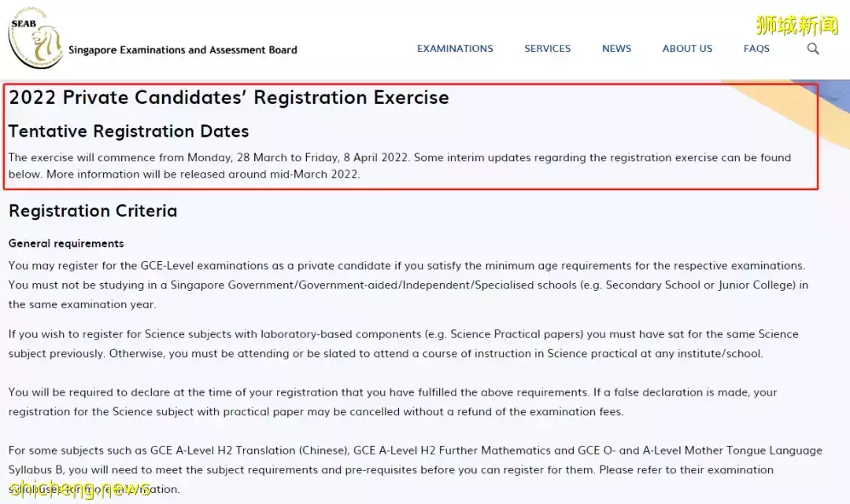Click the paragraph on minimum age requirements

408,285
